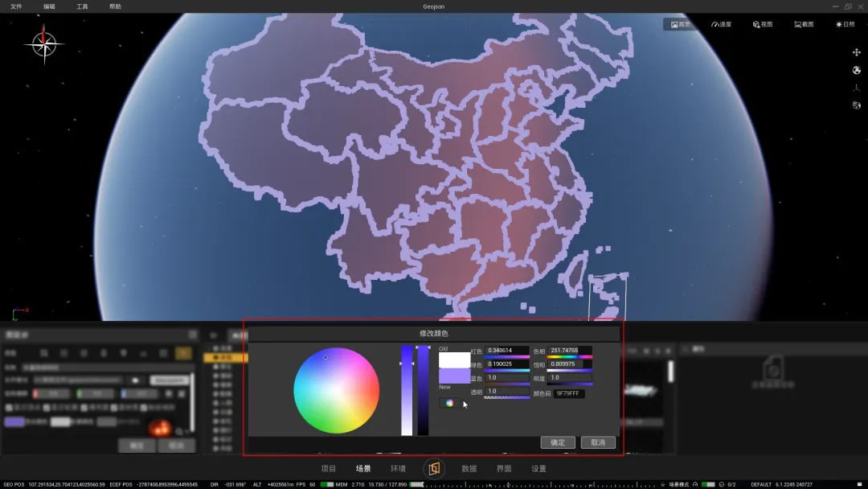The width and height of the screenshot is (868, 489).
Task: Click the 场景模式 scene mode indicator
Action: point(678,484)
